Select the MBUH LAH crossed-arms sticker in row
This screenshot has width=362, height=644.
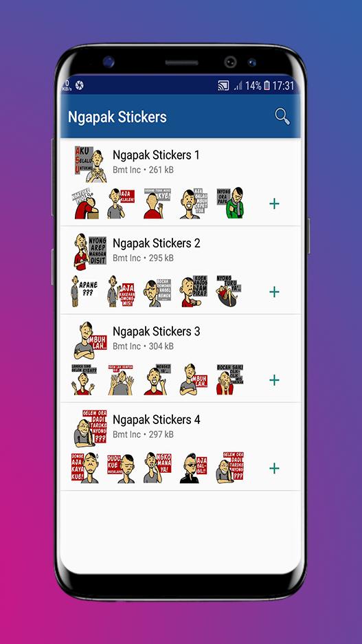tap(193, 379)
